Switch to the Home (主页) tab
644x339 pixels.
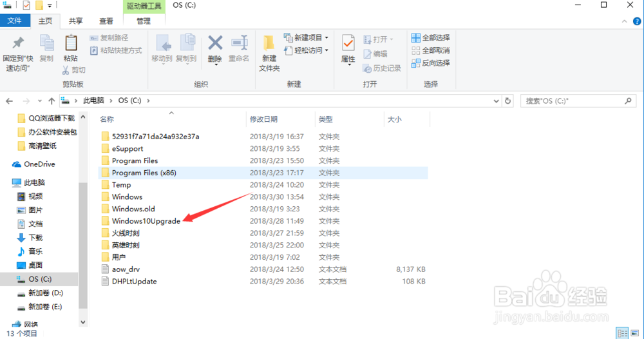tap(45, 21)
